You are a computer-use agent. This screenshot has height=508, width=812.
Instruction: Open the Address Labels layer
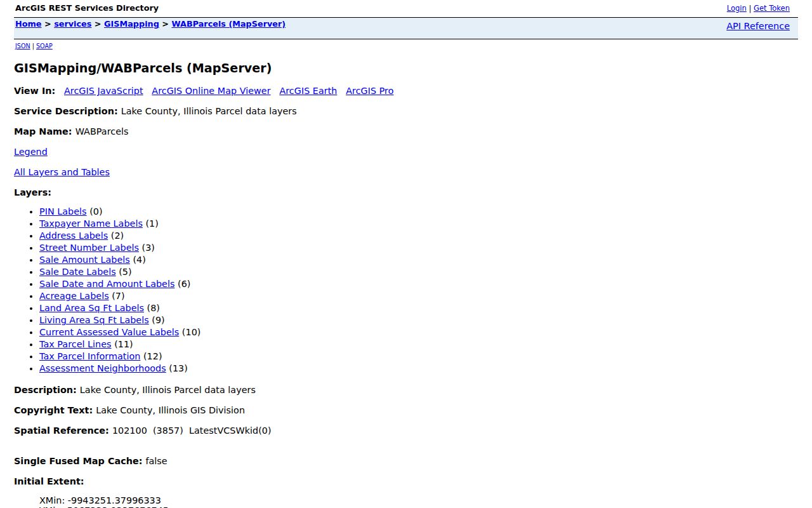coord(74,236)
